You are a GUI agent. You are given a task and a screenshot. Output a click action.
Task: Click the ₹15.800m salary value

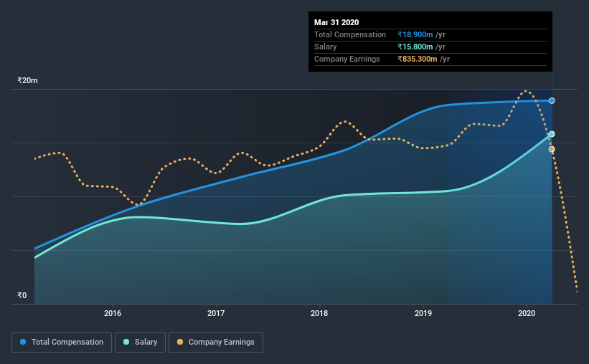415,47
